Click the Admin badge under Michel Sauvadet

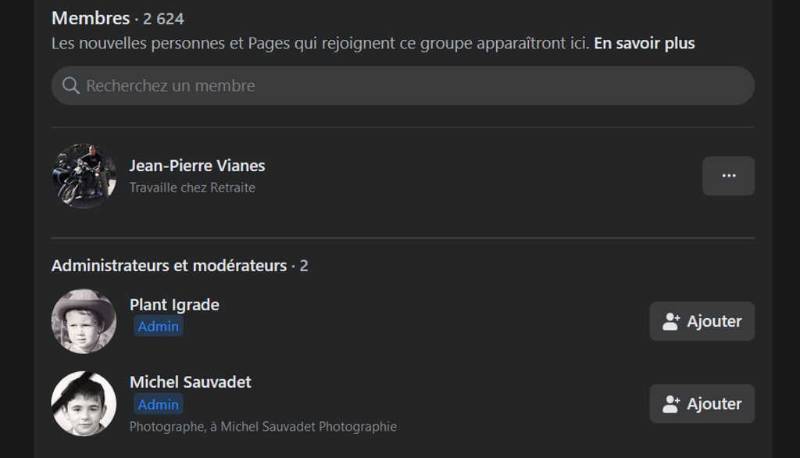tap(158, 405)
